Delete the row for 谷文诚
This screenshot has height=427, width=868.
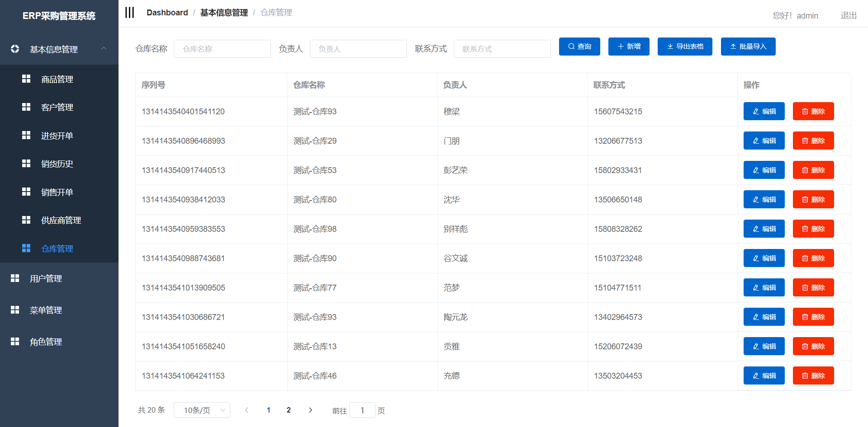pyautogui.click(x=813, y=258)
